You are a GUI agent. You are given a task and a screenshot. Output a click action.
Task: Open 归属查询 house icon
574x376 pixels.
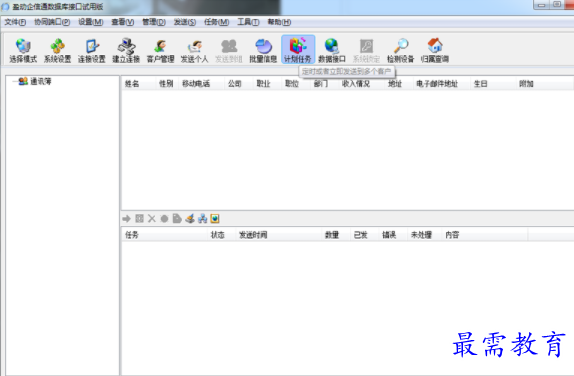[x=435, y=50]
